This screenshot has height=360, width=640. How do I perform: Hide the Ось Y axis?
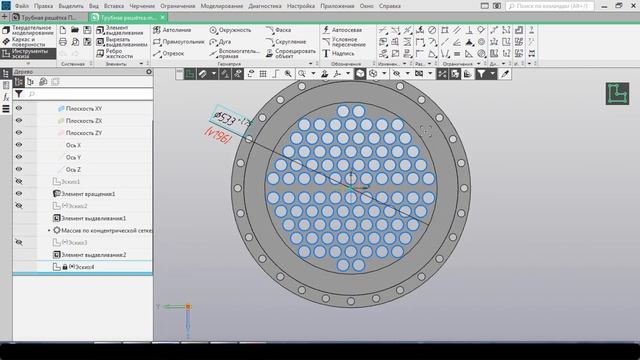19,157
